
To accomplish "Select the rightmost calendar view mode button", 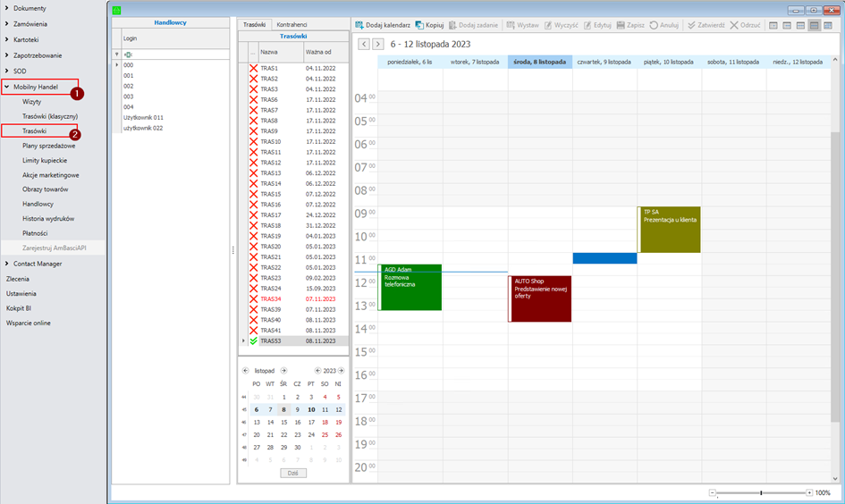I will [x=830, y=25].
